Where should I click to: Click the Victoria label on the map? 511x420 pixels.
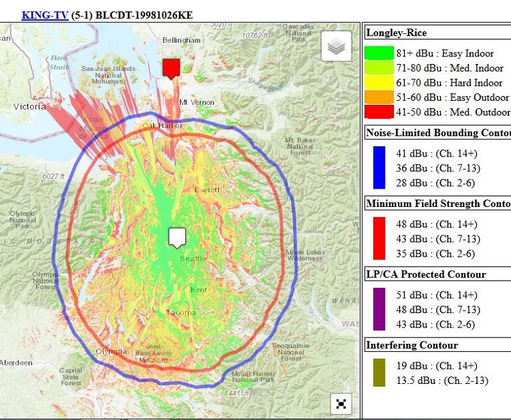click(29, 107)
